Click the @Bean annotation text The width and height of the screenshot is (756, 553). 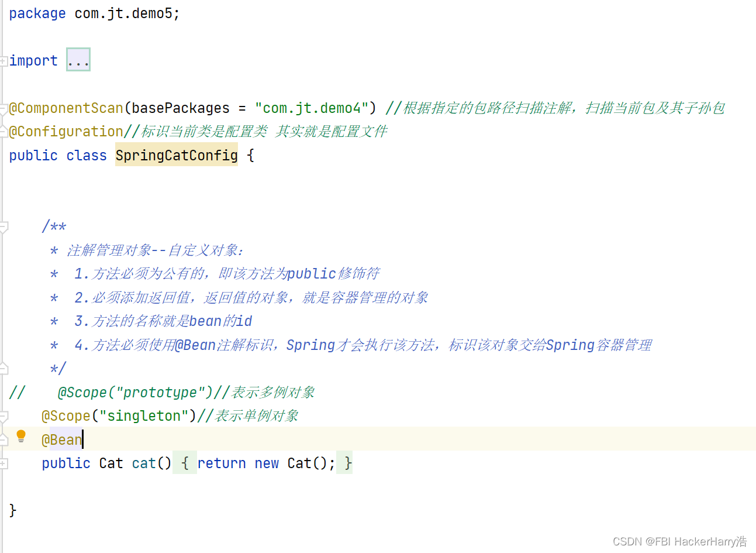click(62, 439)
